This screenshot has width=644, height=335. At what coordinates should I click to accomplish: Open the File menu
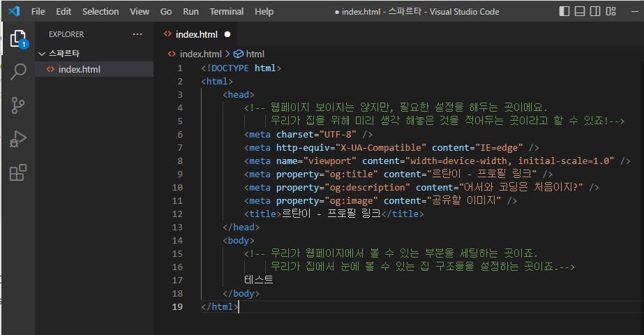point(38,11)
